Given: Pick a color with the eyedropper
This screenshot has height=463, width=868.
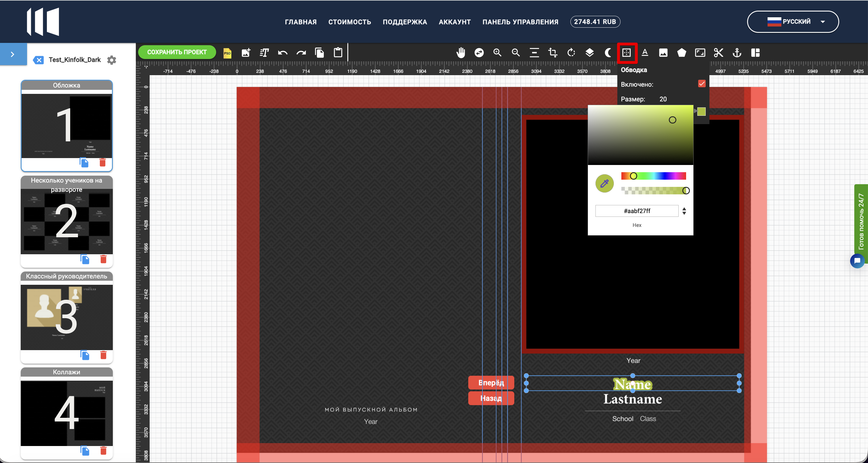Looking at the screenshot, I should 604,183.
